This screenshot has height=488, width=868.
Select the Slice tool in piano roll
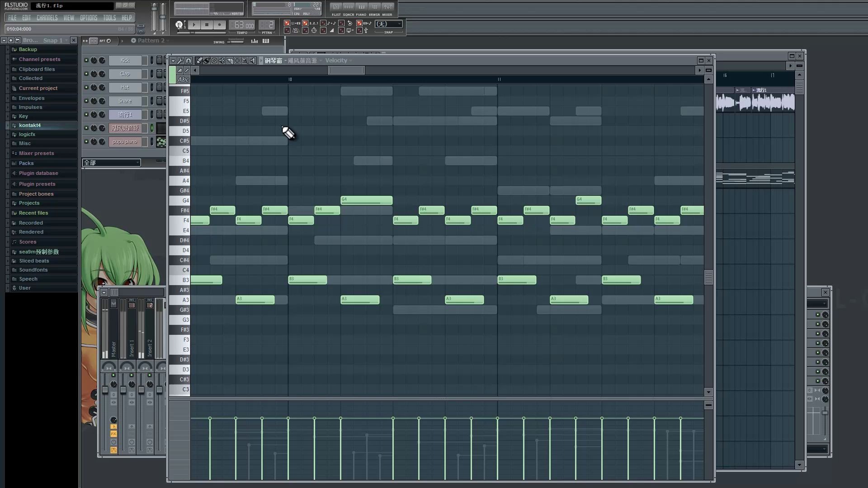(230, 61)
